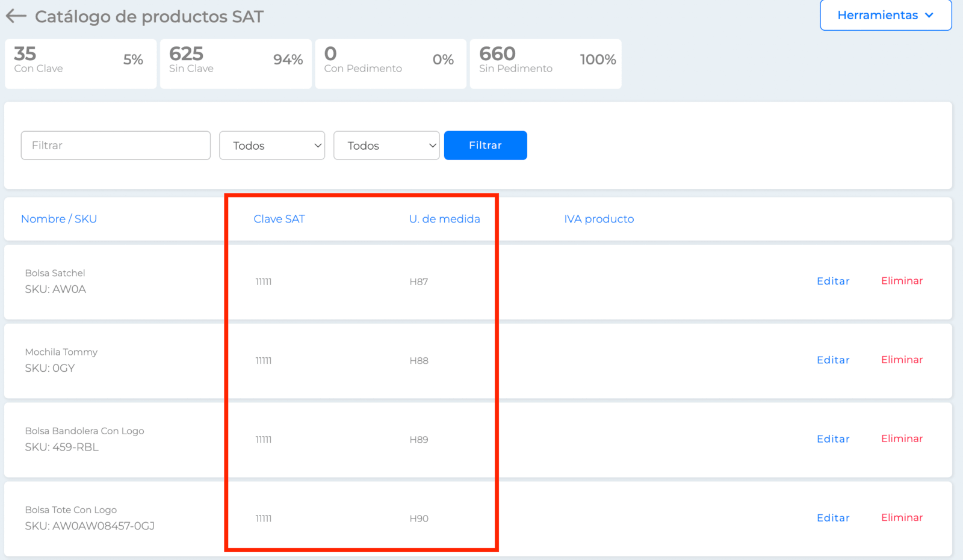
Task: Delete the Bolsa Satchel product
Action: (x=902, y=281)
